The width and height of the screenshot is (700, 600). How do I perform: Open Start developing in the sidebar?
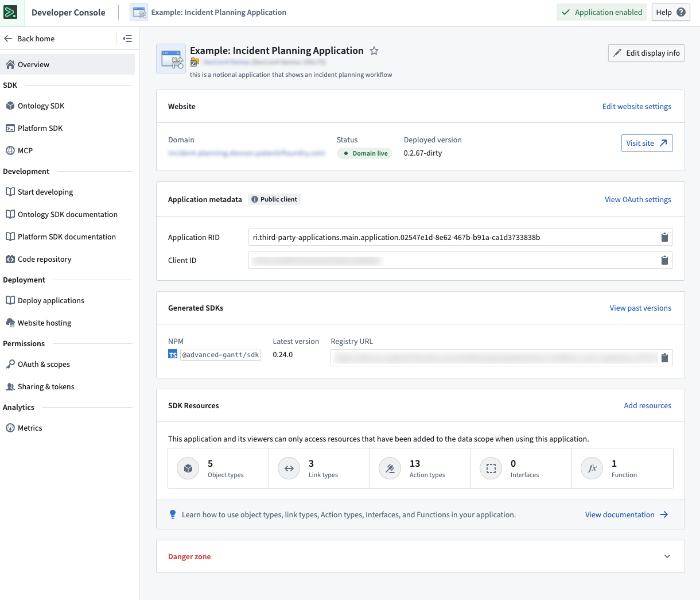pos(68,192)
